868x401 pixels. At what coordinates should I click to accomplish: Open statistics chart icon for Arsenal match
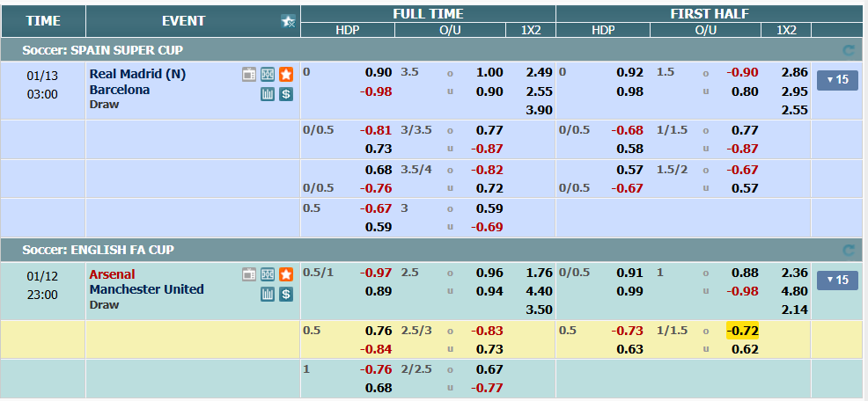[x=268, y=294]
